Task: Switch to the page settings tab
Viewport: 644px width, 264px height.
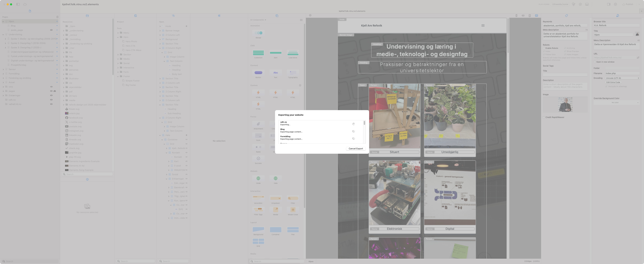Action: 618,15
